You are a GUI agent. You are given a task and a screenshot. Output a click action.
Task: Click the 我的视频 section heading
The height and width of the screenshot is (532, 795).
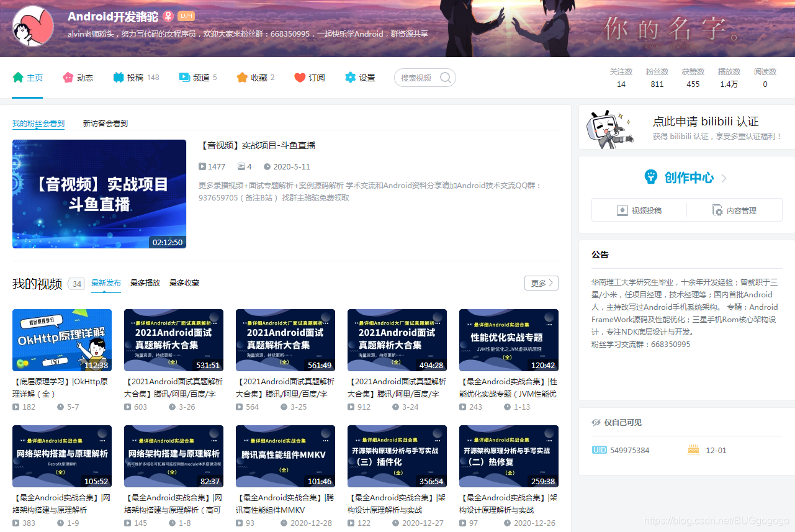click(x=37, y=284)
